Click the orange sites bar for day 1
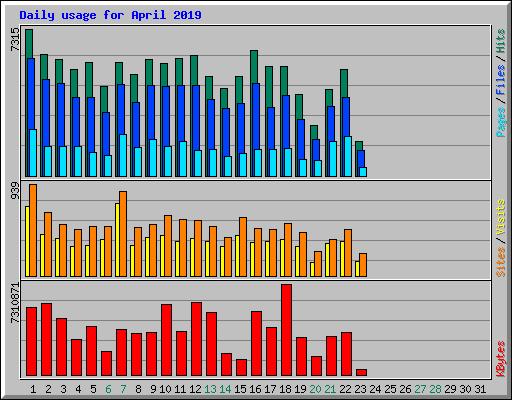The height and width of the screenshot is (400, 512). click(x=33, y=230)
